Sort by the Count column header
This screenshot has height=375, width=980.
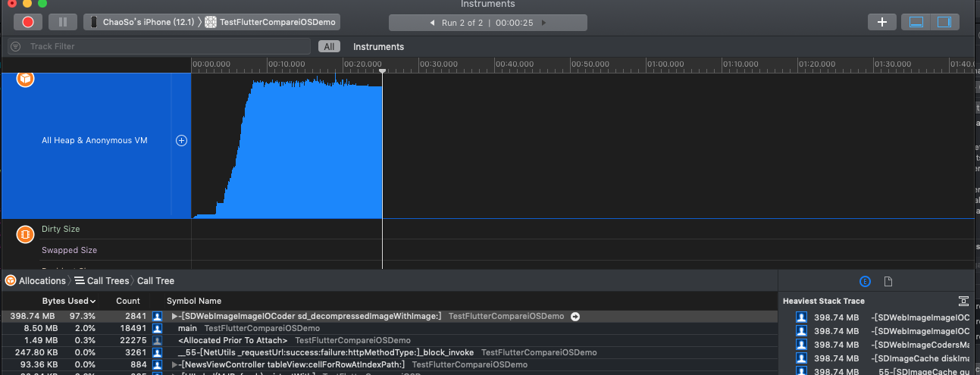click(128, 301)
